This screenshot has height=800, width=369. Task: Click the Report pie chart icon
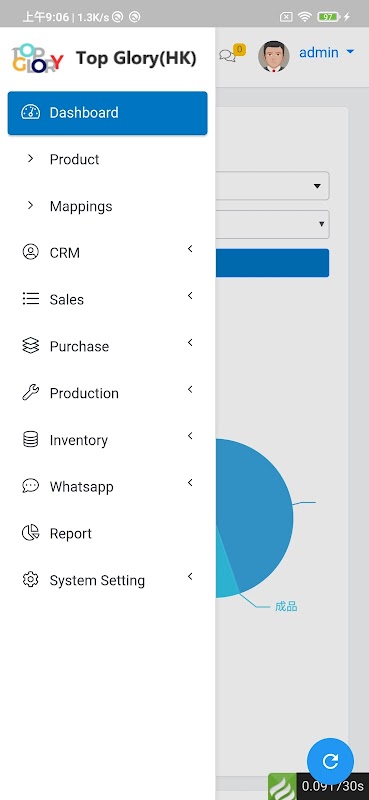(31, 533)
